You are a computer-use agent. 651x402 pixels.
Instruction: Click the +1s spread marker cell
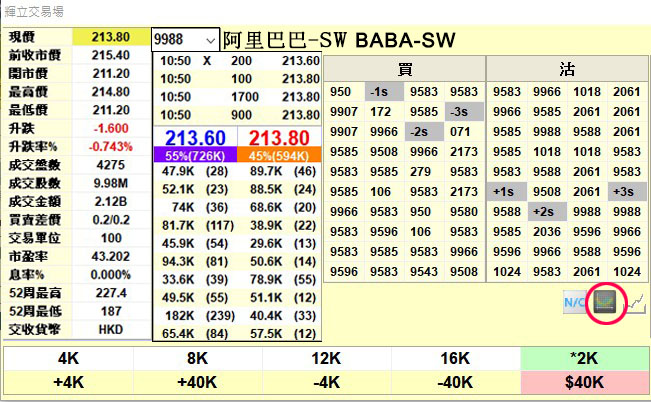point(507,191)
